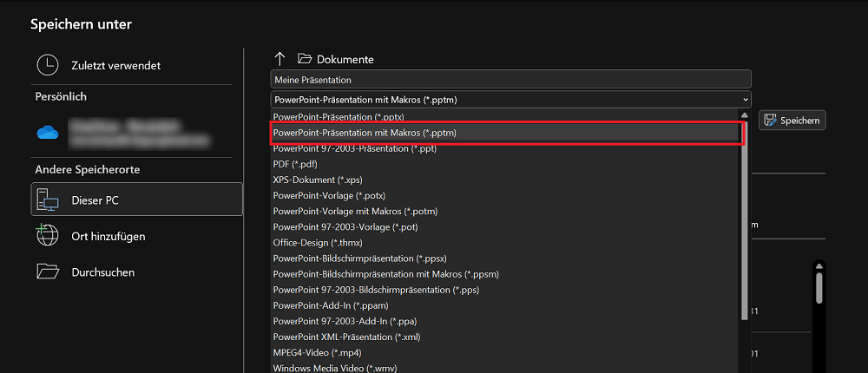
Task: Click the file type list scrollbar thumb
Action: click(x=745, y=221)
